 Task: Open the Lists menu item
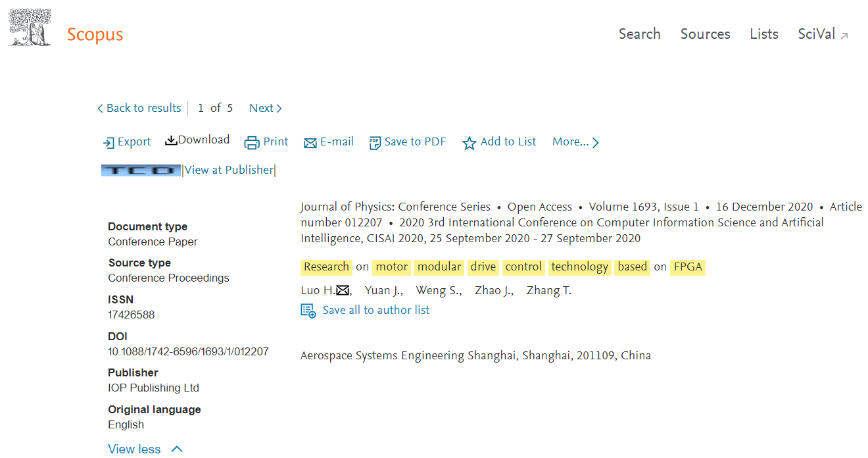click(x=764, y=34)
